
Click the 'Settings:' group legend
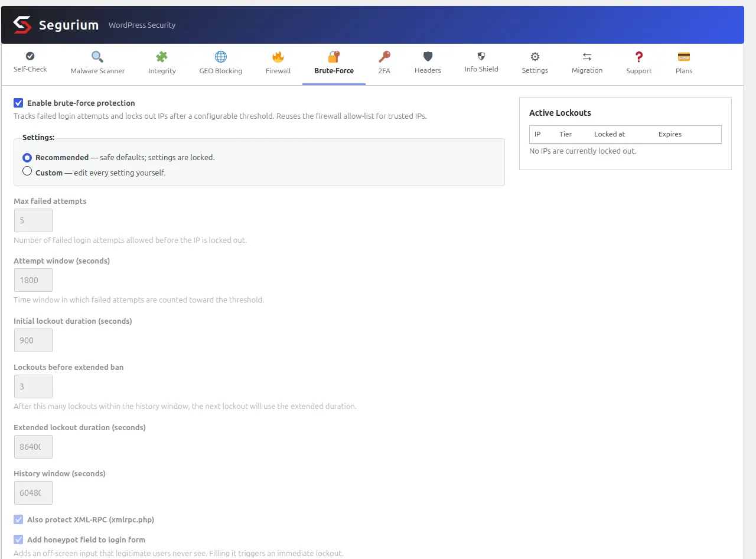[38, 137]
